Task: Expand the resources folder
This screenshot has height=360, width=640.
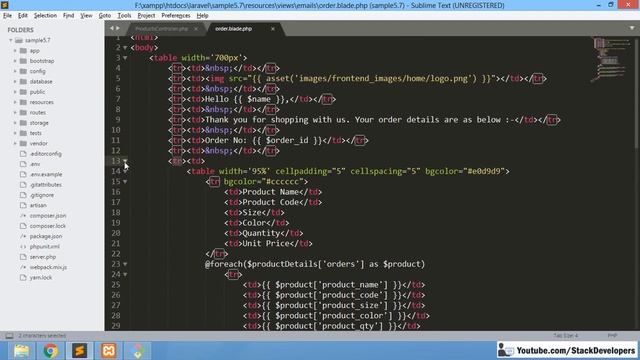Action: coord(15,102)
